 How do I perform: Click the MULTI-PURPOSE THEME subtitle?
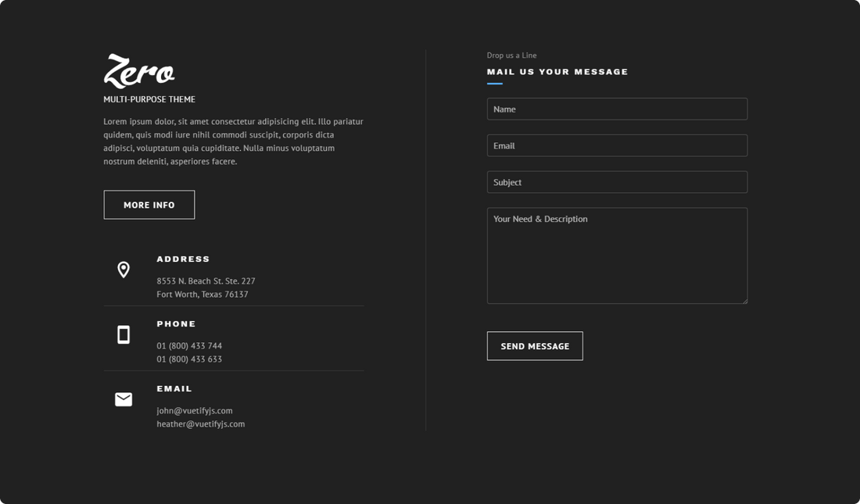click(x=149, y=99)
